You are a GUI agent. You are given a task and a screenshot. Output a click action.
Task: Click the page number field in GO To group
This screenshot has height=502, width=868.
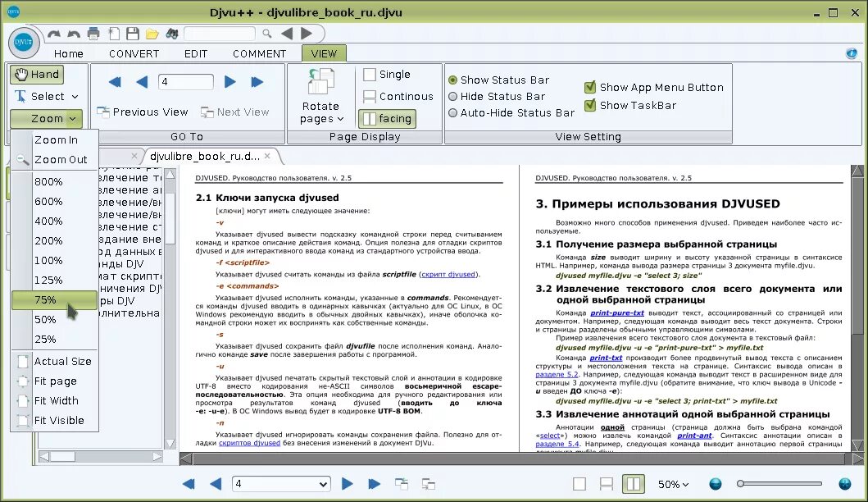185,82
